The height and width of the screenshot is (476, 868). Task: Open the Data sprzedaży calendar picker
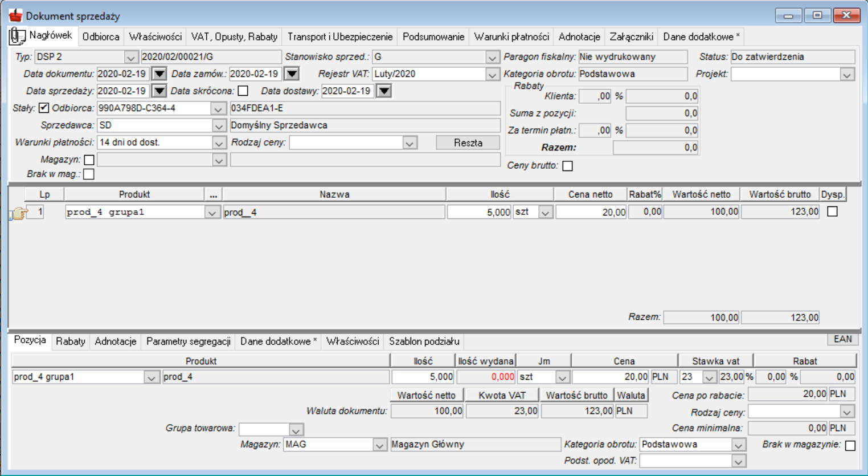tap(159, 91)
